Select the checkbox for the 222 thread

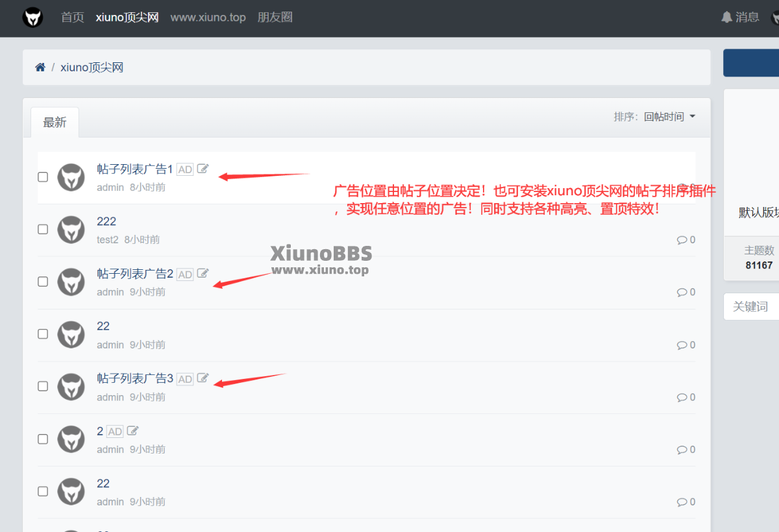(x=43, y=229)
